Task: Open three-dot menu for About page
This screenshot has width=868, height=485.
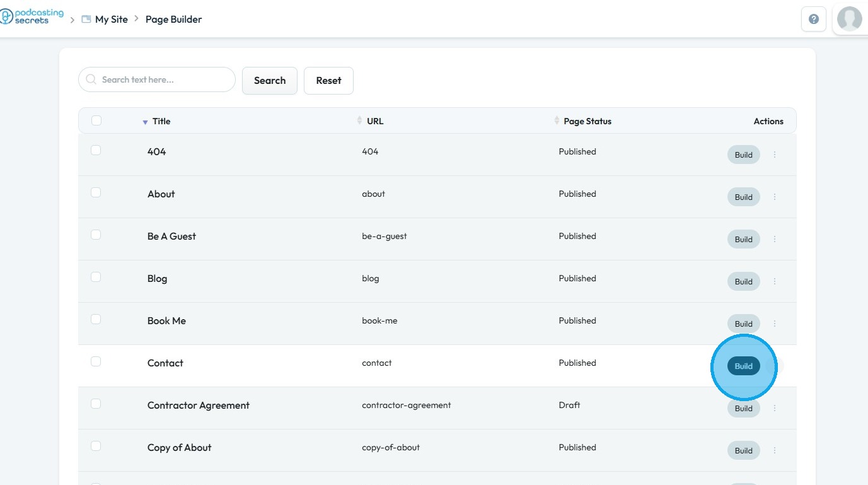Action: pos(775,197)
